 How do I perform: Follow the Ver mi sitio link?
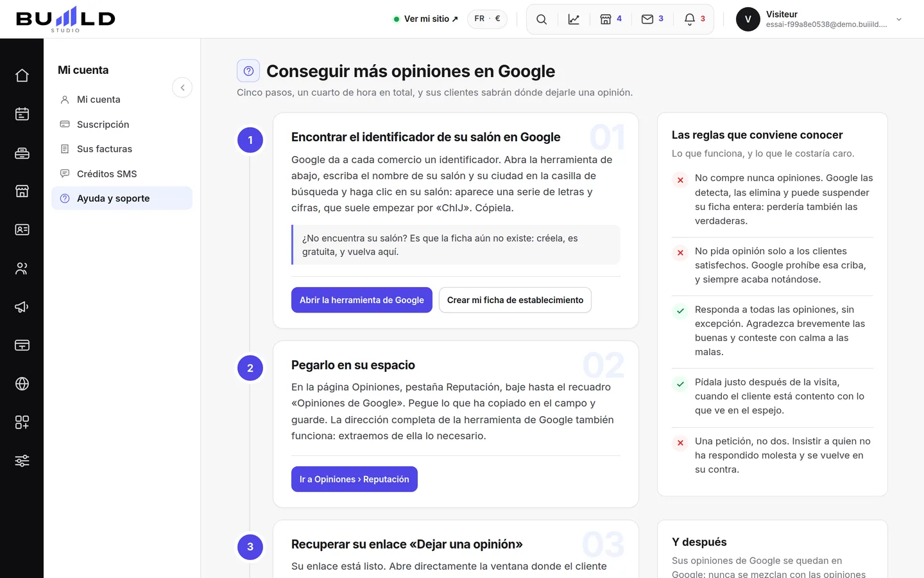point(426,19)
